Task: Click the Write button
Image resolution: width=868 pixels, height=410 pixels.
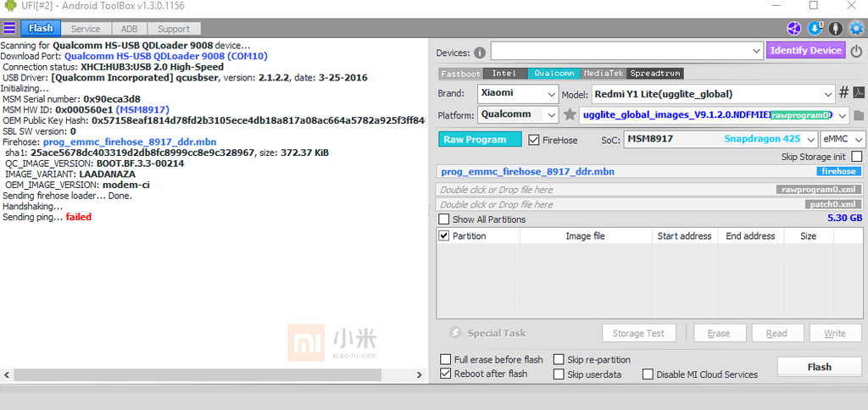Action: [835, 333]
